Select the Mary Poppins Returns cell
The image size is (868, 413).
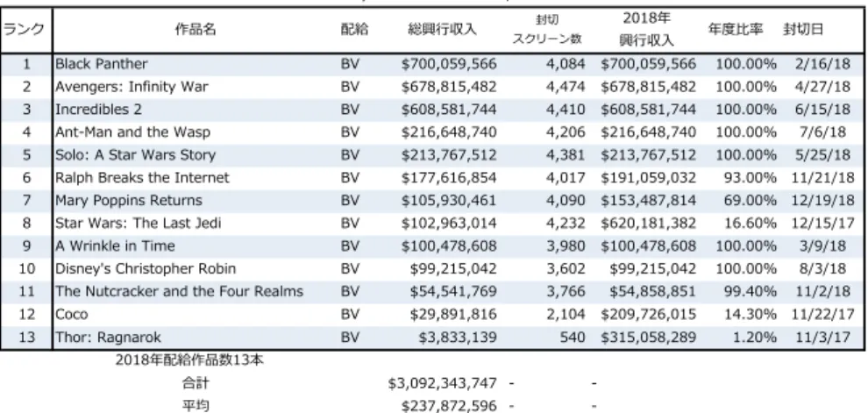tap(128, 201)
